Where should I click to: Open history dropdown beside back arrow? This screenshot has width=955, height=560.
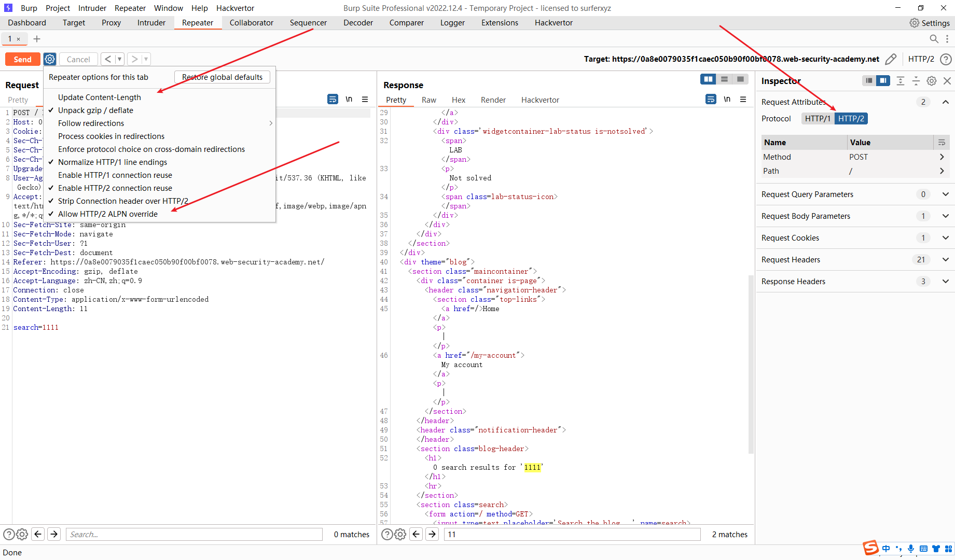tap(119, 59)
